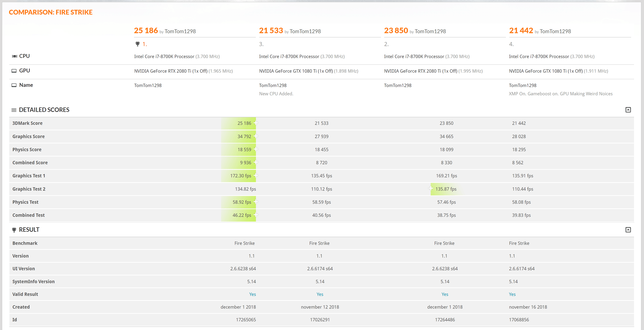Click the Result section trophy icon

[x=14, y=230]
